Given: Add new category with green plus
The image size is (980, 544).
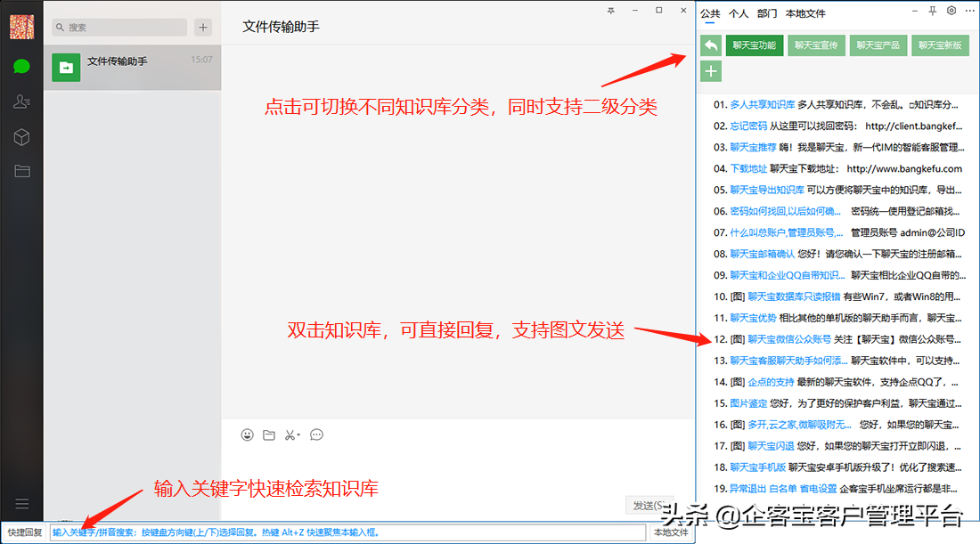Looking at the screenshot, I should 711,71.
